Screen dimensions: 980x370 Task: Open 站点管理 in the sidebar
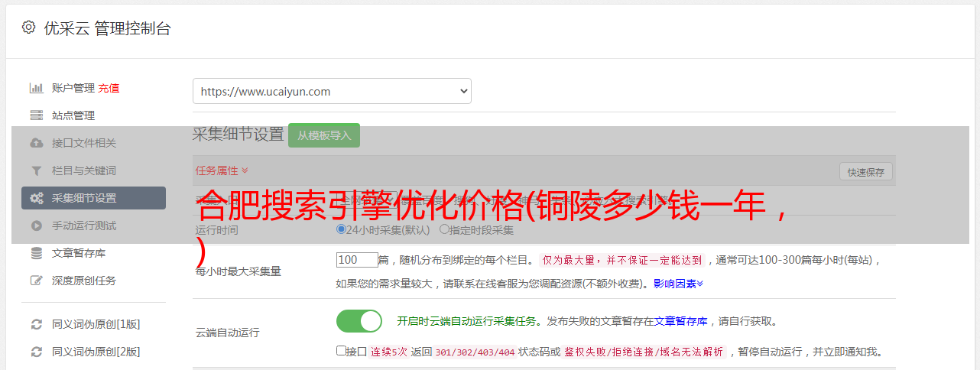[x=73, y=115]
